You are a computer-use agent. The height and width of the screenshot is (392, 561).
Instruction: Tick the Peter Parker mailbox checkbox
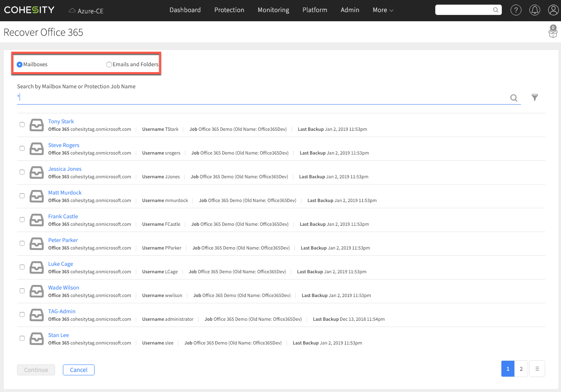(22, 243)
